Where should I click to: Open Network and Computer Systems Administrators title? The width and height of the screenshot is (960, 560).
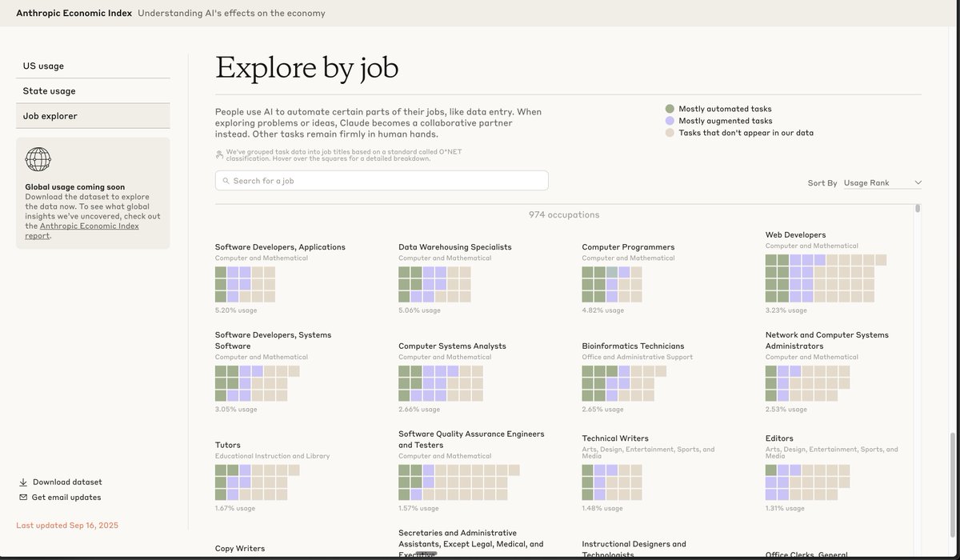pos(827,341)
